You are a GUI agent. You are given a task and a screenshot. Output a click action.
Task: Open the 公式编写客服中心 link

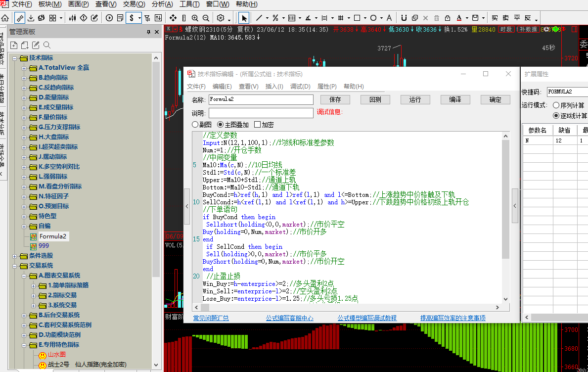(289, 318)
